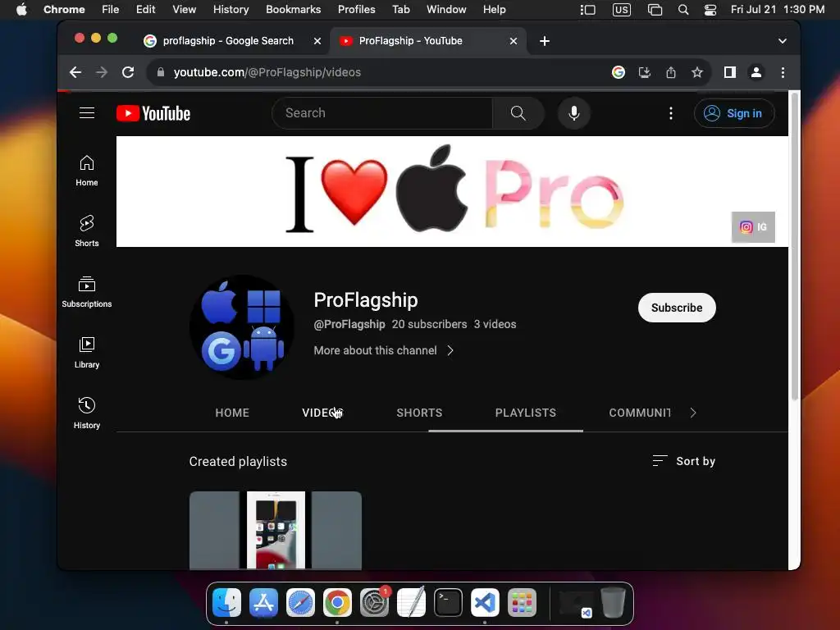Viewport: 840px width, 630px height.
Task: Open a new browser tab
Action: coord(545,41)
